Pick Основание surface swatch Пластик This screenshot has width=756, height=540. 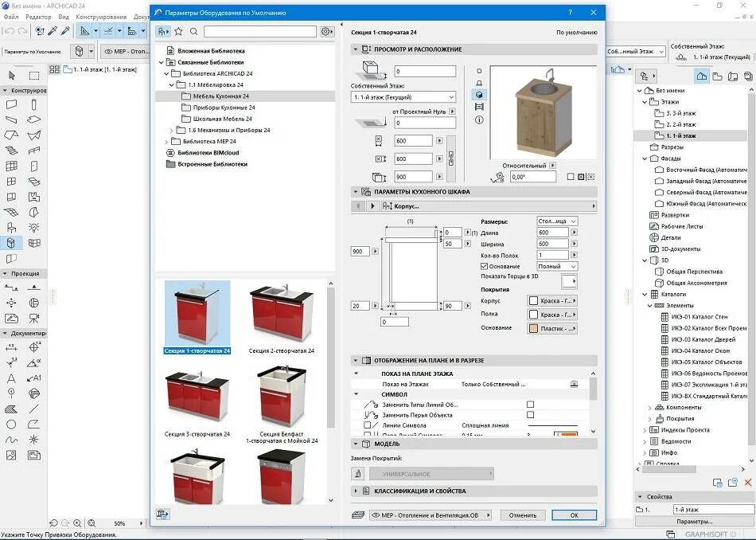[552, 328]
